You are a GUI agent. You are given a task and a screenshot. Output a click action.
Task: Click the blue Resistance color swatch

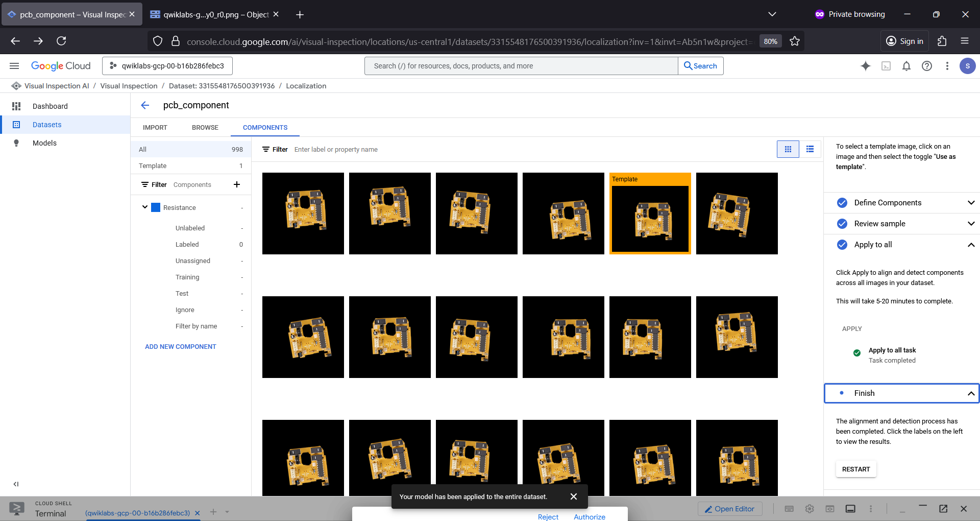(156, 207)
